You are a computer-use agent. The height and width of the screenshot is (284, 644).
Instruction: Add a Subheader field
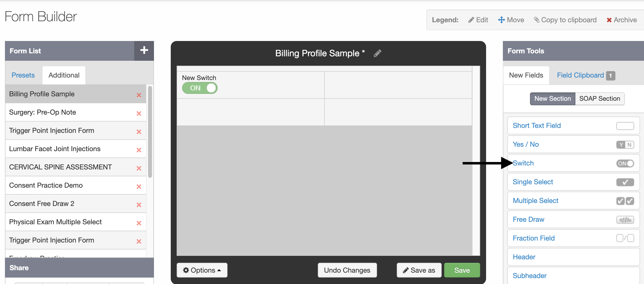pyautogui.click(x=573, y=276)
